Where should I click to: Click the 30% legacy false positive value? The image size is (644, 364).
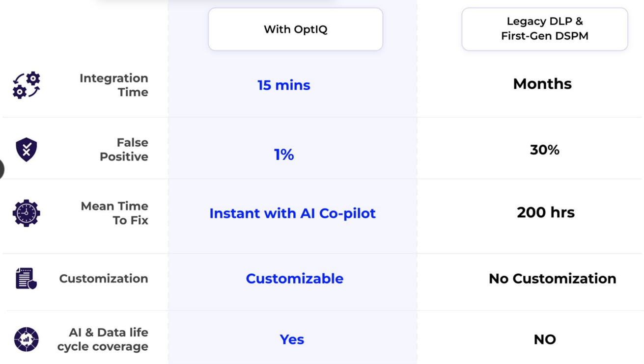tap(544, 150)
